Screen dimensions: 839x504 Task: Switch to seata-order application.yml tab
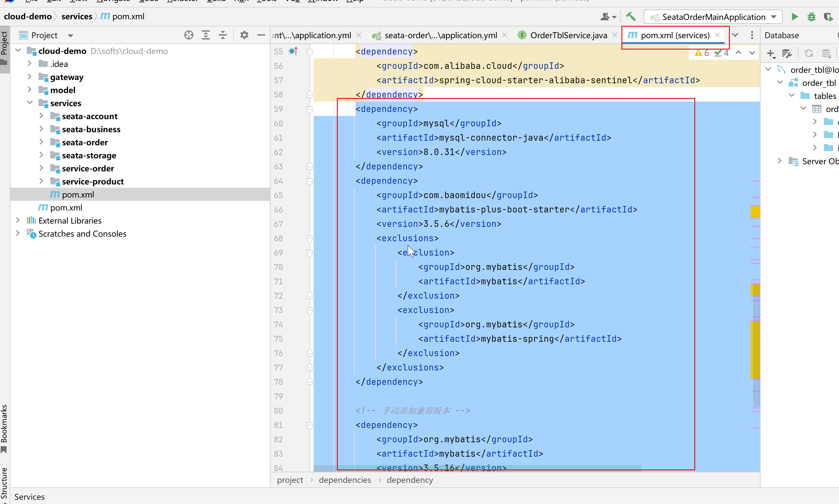click(435, 35)
